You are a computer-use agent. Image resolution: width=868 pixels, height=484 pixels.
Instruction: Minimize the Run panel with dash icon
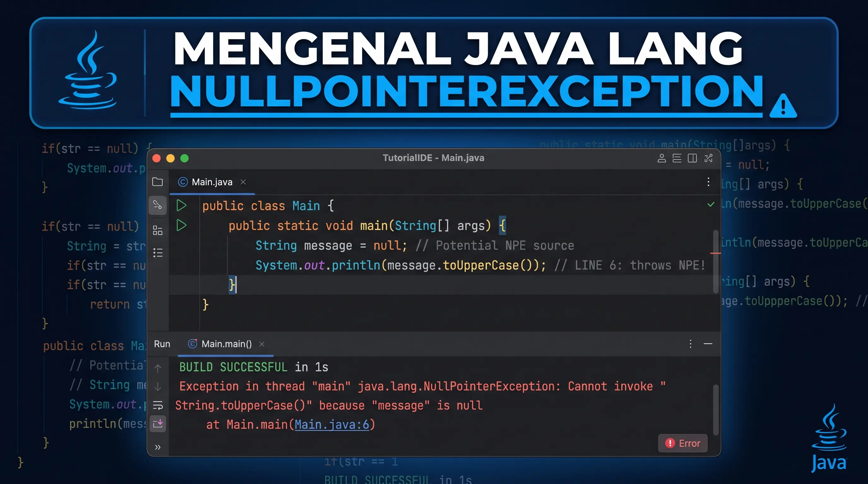[x=708, y=344]
